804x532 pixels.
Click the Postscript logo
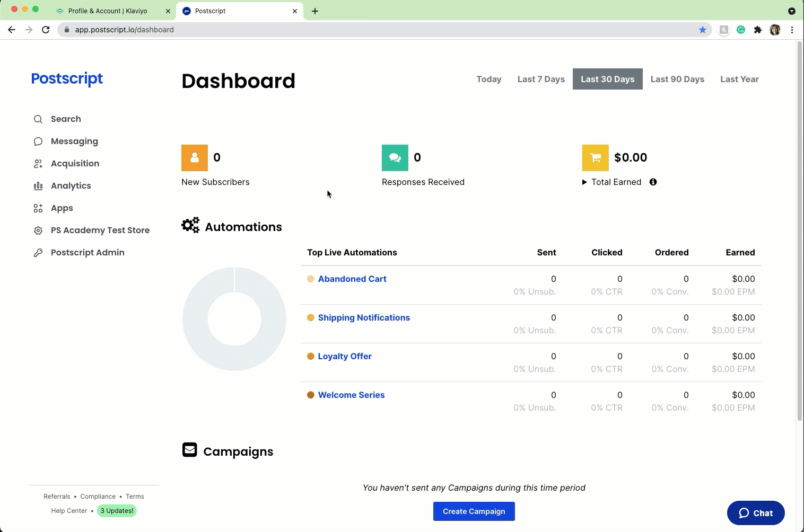tap(67, 78)
